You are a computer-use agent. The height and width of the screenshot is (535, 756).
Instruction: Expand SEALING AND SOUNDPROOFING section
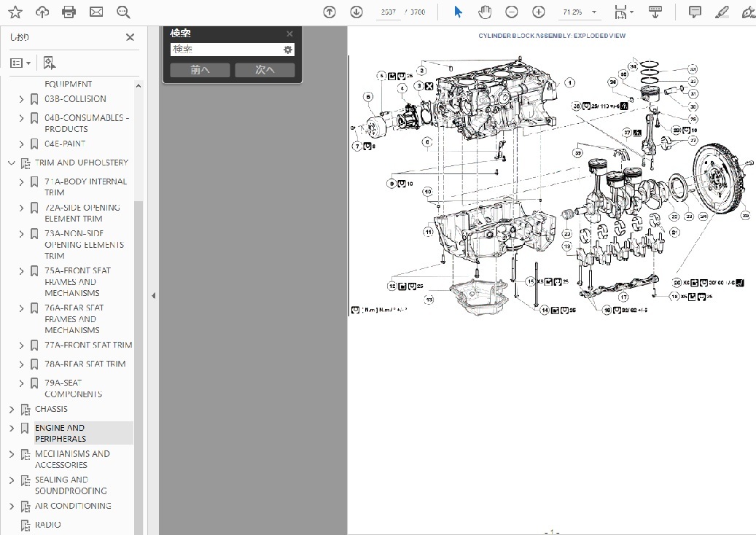pyautogui.click(x=12, y=480)
